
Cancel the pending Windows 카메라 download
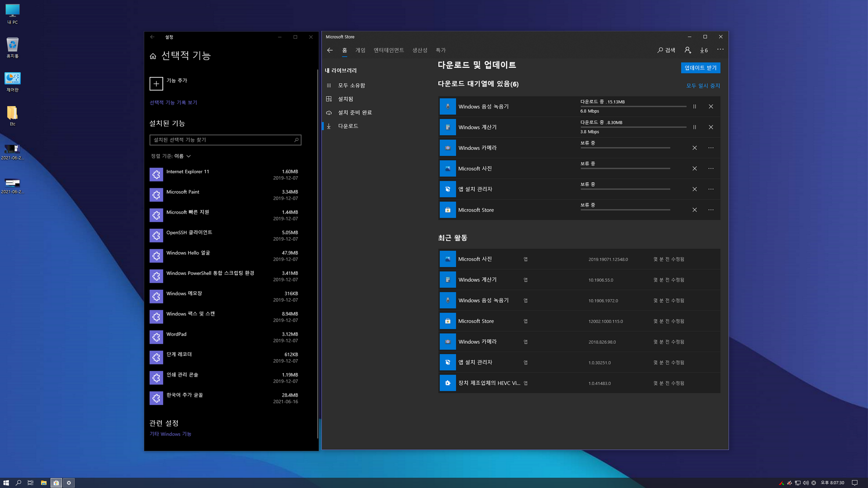pos(695,148)
